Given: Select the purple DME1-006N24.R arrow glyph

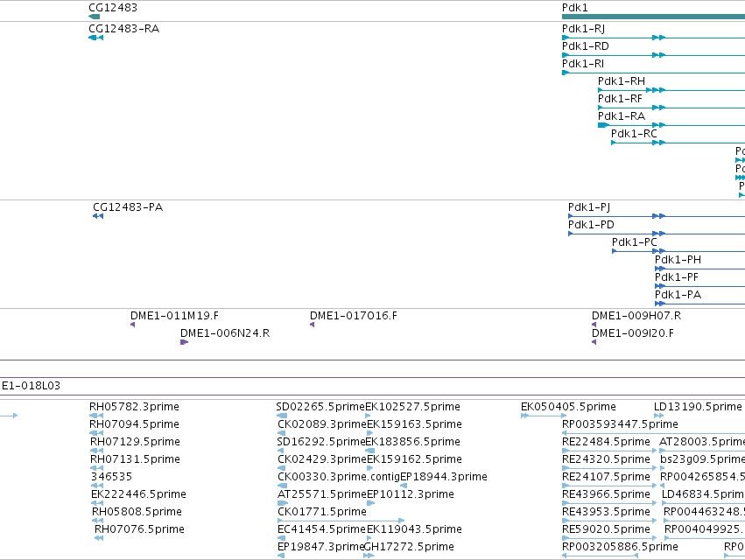Looking at the screenshot, I should pyautogui.click(x=185, y=342).
